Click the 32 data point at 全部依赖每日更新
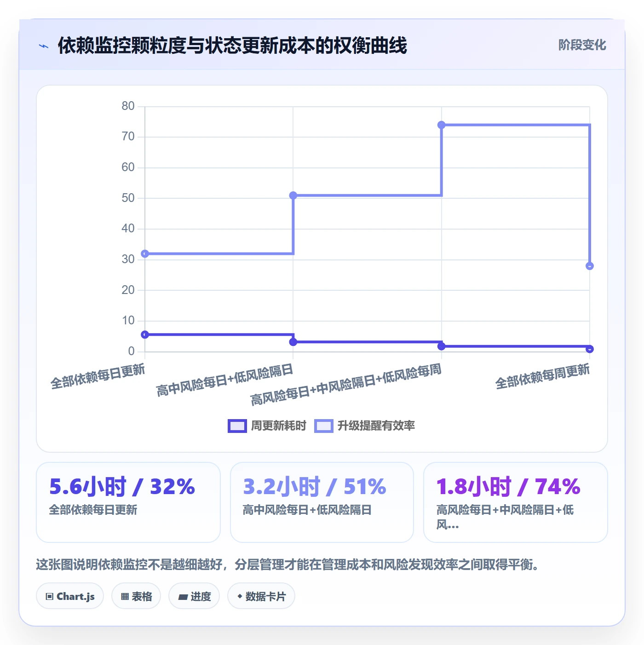Screen dimensions: 644x645 point(145,254)
